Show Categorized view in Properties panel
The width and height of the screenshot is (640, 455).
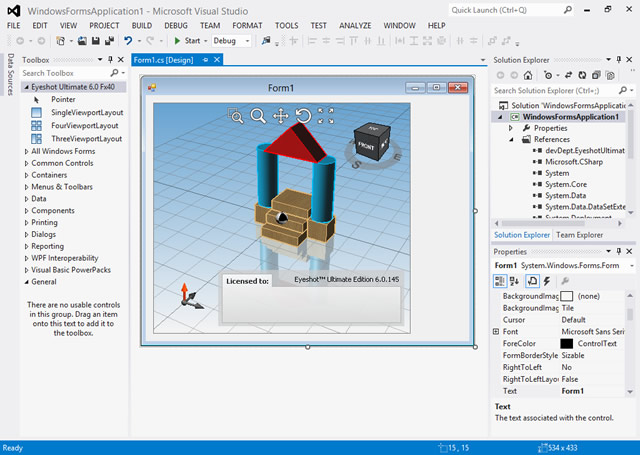tap(500, 281)
